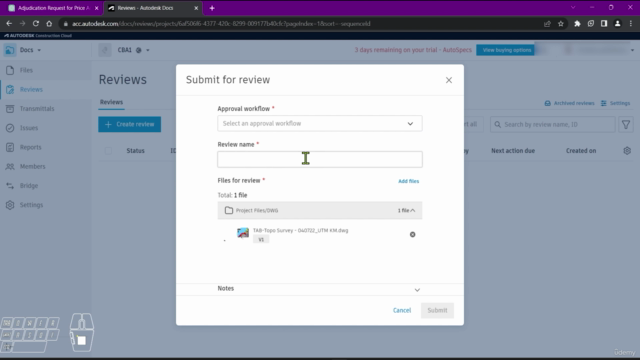Image resolution: width=640 pixels, height=360 pixels.
Task: Click the browser home icon
Action: [49, 24]
